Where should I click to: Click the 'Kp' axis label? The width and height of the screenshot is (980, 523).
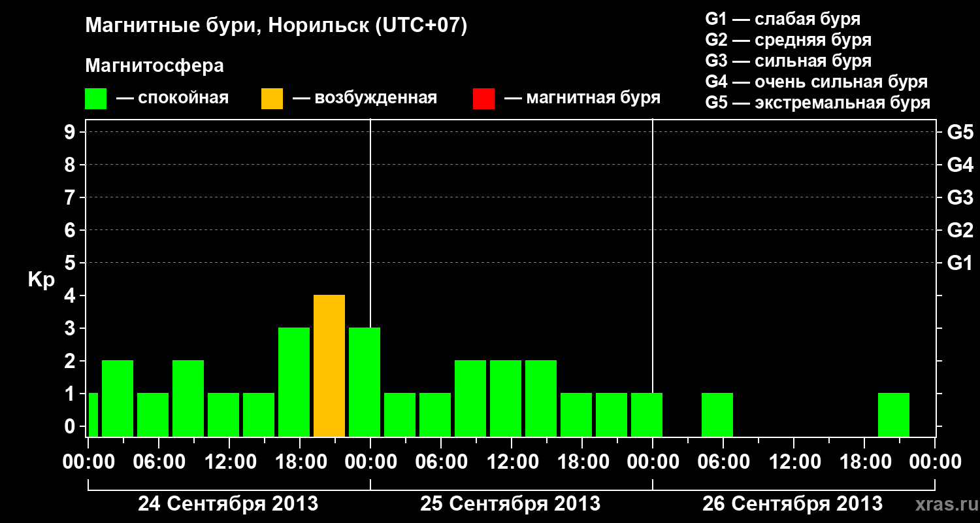41,280
